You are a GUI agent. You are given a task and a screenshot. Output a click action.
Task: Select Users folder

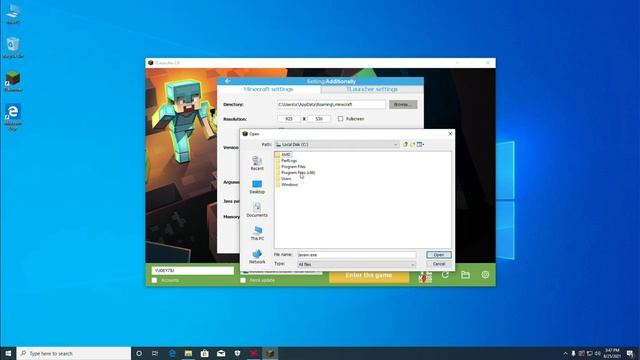tap(283, 179)
